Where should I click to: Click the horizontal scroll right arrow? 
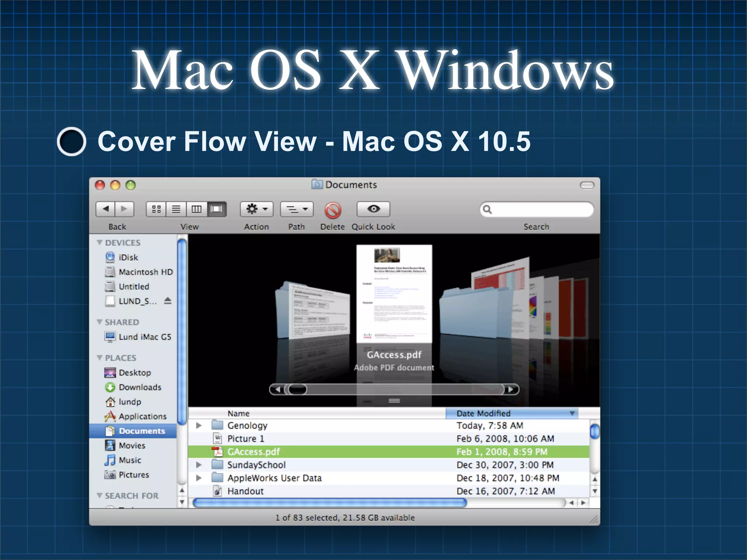(583, 503)
